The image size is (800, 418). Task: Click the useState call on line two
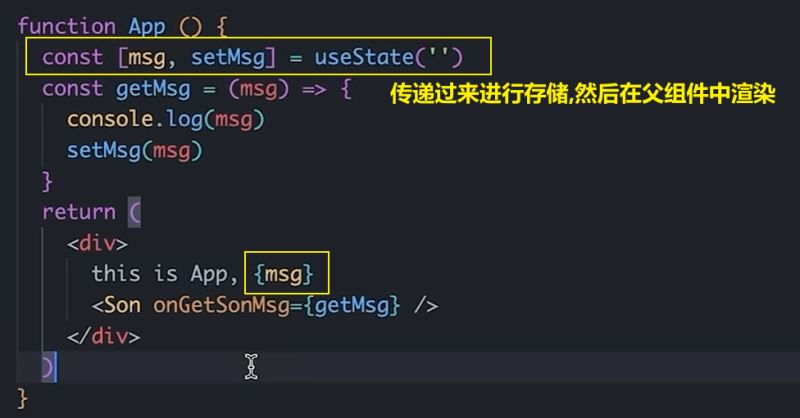click(388, 57)
